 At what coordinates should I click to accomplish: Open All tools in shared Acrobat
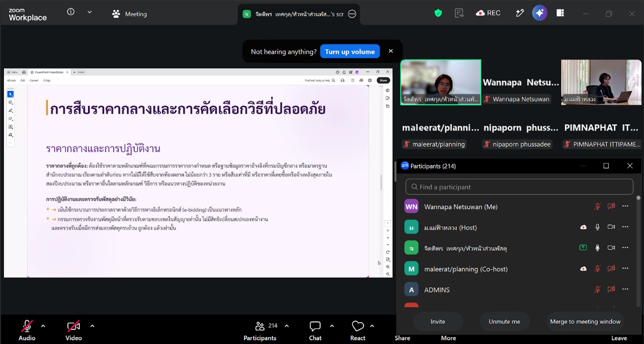(11, 80)
